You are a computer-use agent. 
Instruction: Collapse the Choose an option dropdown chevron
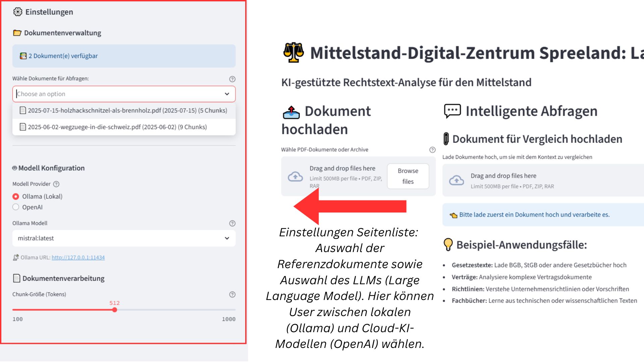(x=227, y=94)
